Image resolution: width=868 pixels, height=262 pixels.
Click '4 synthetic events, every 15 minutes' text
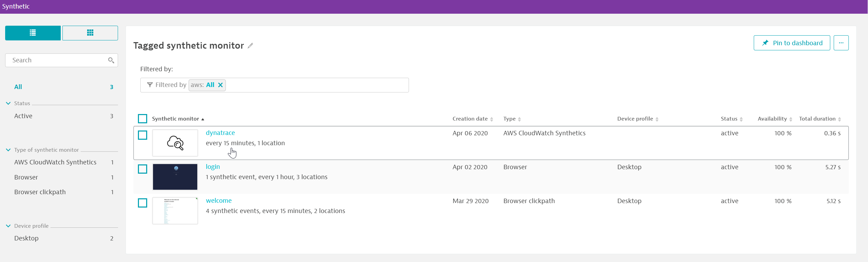(258, 211)
